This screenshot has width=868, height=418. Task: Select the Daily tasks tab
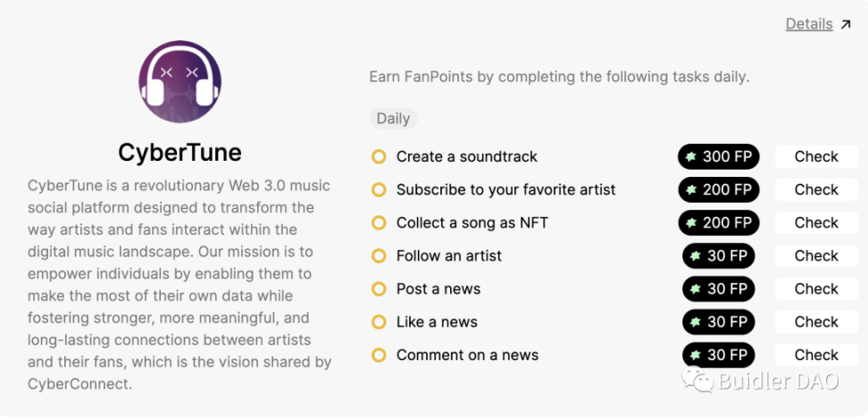pos(393,119)
